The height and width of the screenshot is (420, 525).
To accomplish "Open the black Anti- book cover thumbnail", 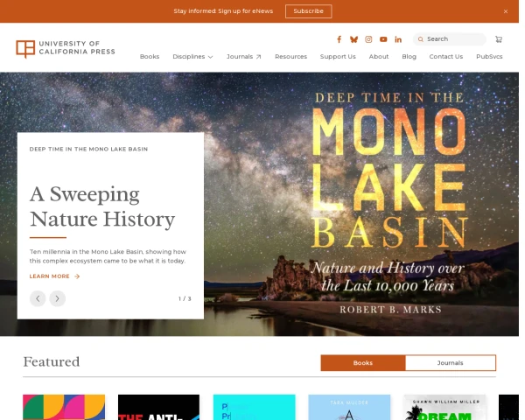I will pos(158,407).
